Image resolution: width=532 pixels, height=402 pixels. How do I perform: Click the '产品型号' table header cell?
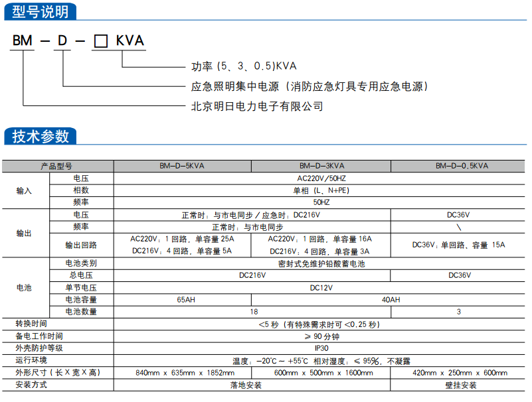click(x=56, y=166)
